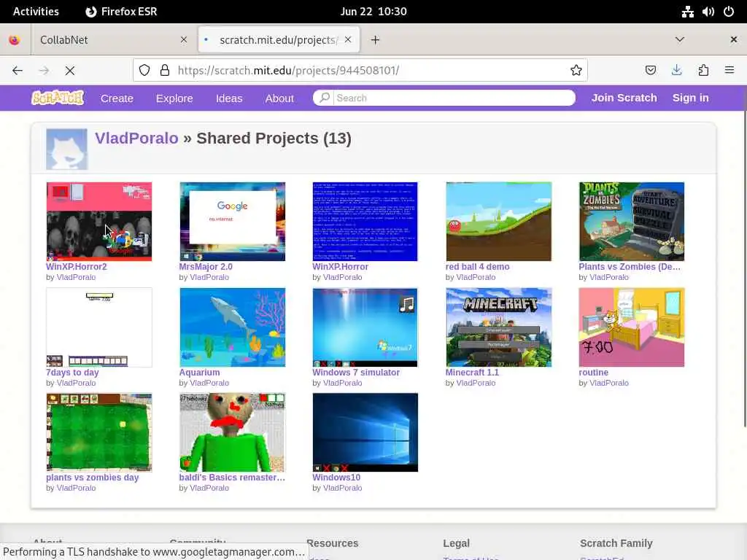Screen dimensions: 747x560
Task: Open the WinXP.Horror2 thumbnail
Action: (x=99, y=222)
